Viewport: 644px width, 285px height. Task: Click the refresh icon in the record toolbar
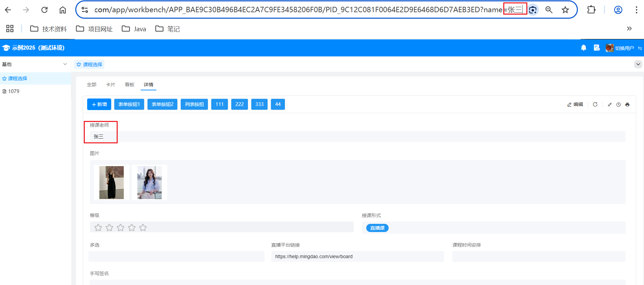[x=595, y=105]
